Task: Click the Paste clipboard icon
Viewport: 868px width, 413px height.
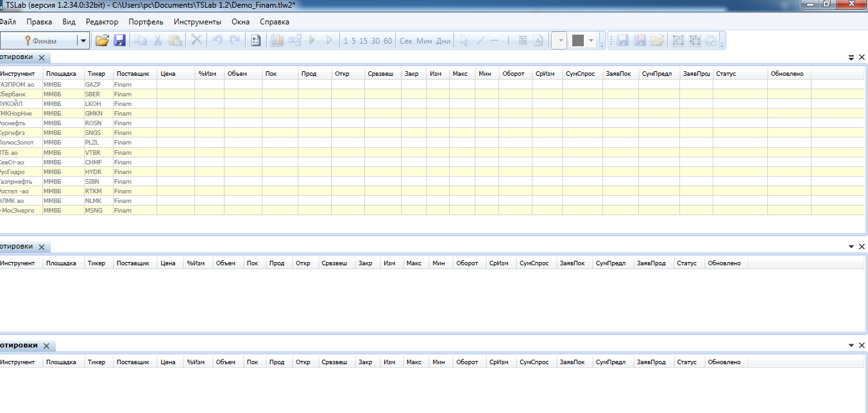Action: pos(175,40)
